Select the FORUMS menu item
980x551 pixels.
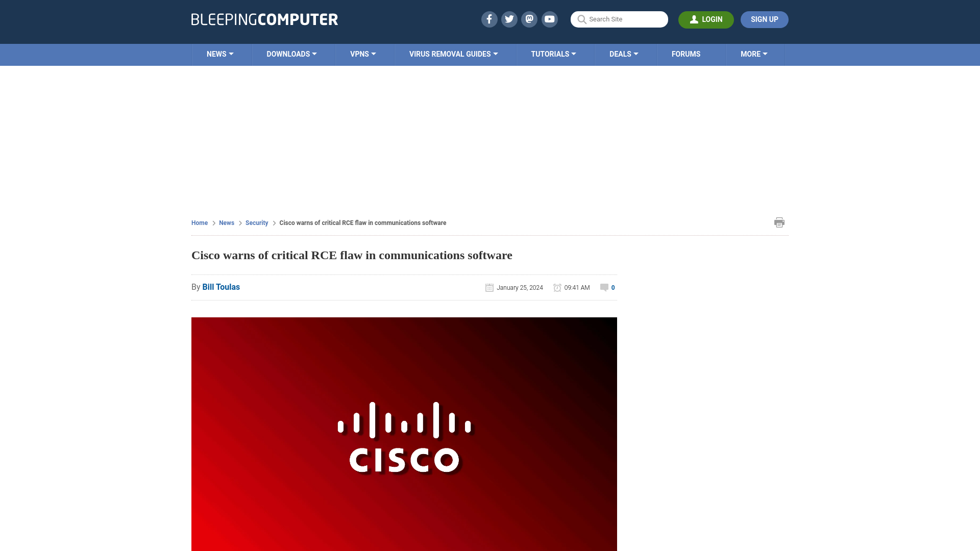point(686,54)
